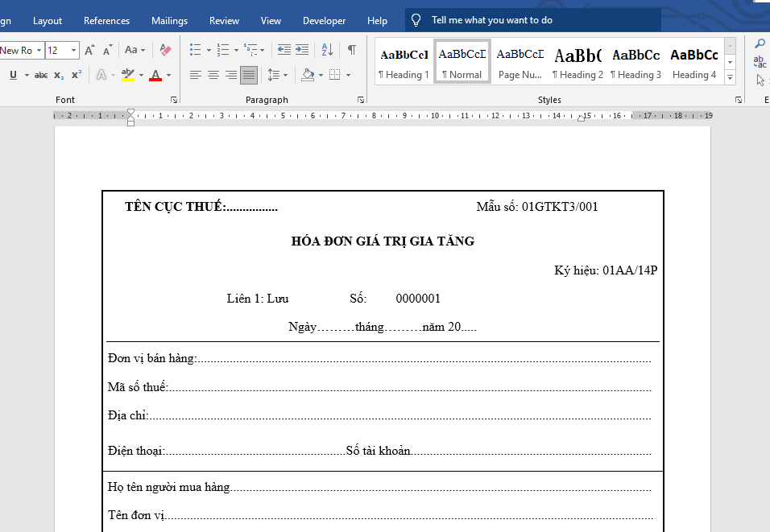
Task: Toggle show paragraph marks (pilcrow)
Action: 351,50
